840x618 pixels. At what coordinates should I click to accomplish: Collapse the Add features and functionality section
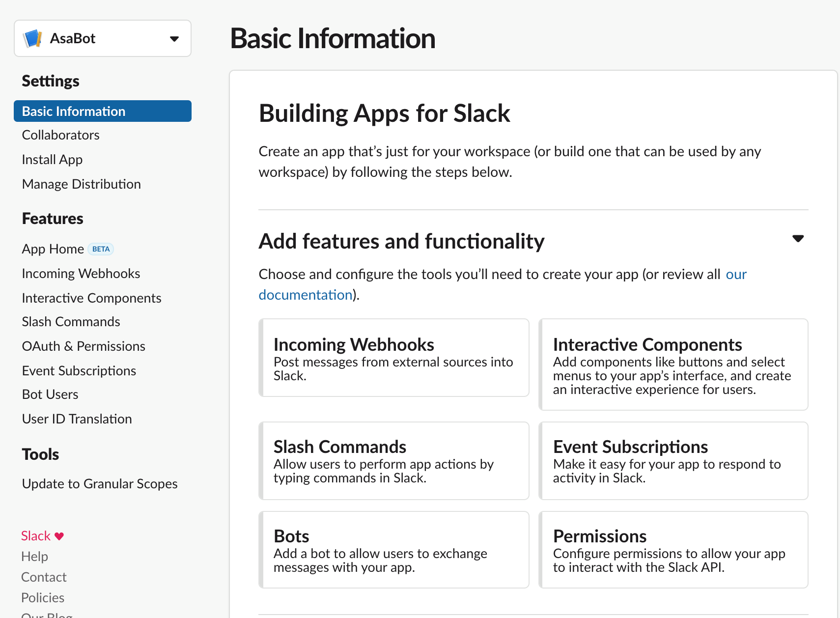click(798, 239)
